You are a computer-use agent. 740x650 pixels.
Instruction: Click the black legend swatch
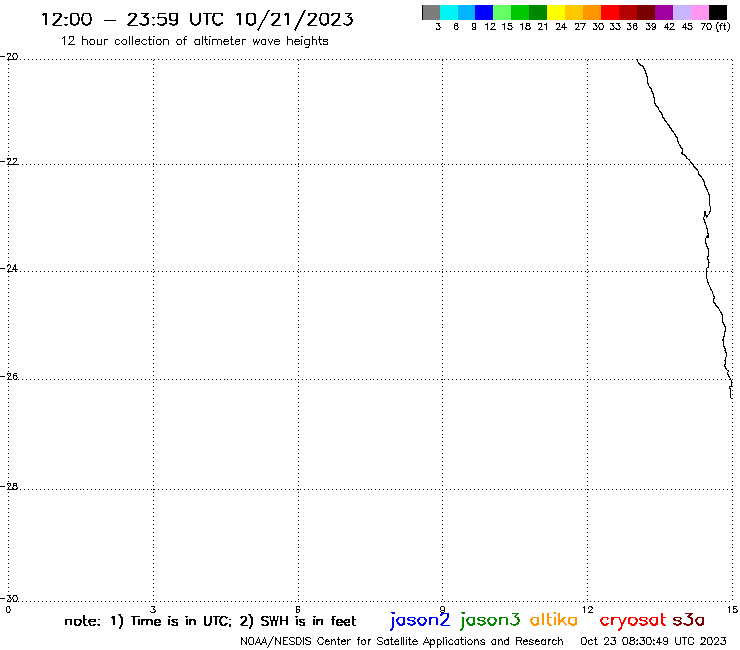(718, 12)
